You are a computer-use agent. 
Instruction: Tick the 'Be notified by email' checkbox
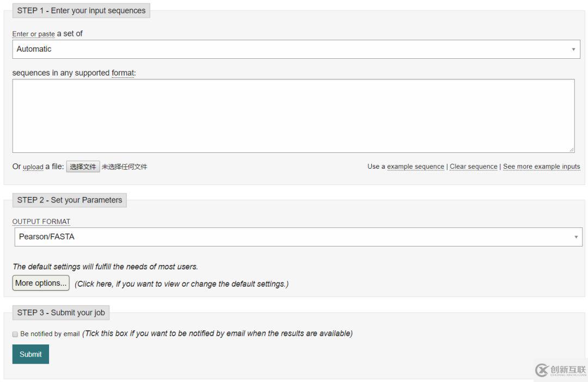pos(15,334)
